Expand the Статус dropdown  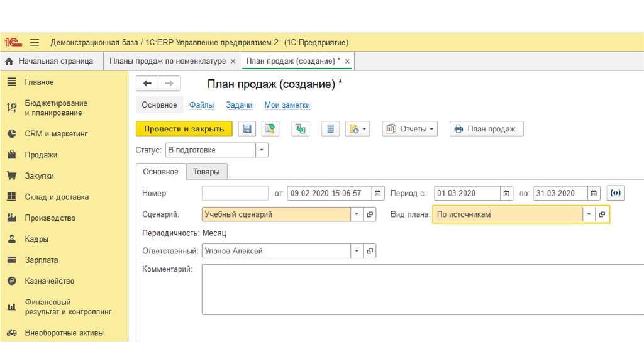(x=262, y=150)
